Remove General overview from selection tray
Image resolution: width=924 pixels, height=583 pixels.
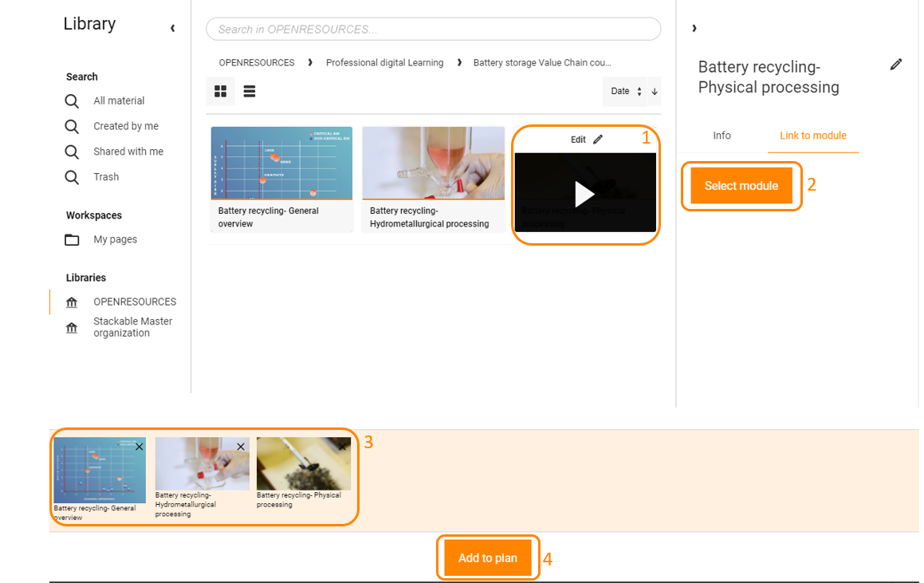(x=139, y=447)
